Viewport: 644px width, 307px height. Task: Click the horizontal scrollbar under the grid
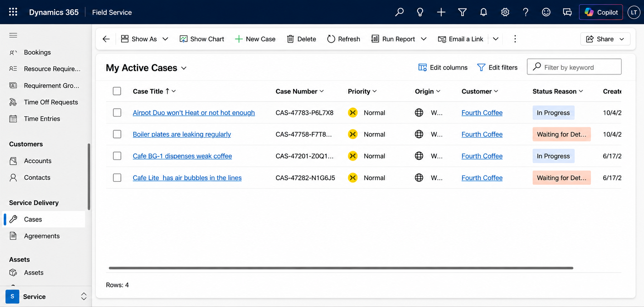coord(341,268)
